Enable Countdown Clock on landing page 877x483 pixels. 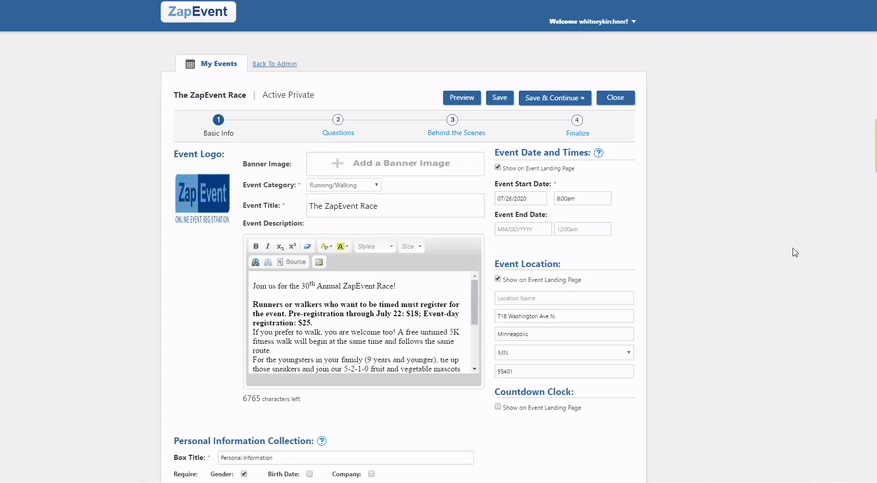(x=498, y=406)
